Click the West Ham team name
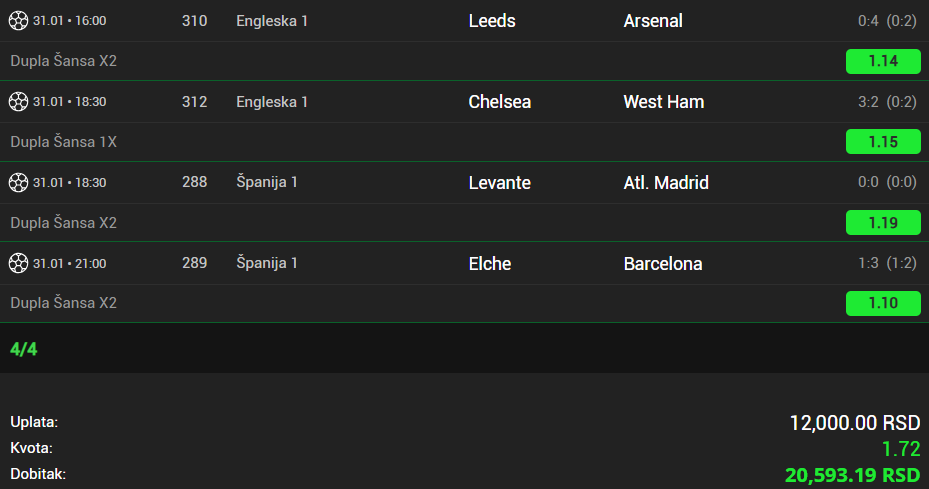The image size is (929, 489). [x=664, y=102]
